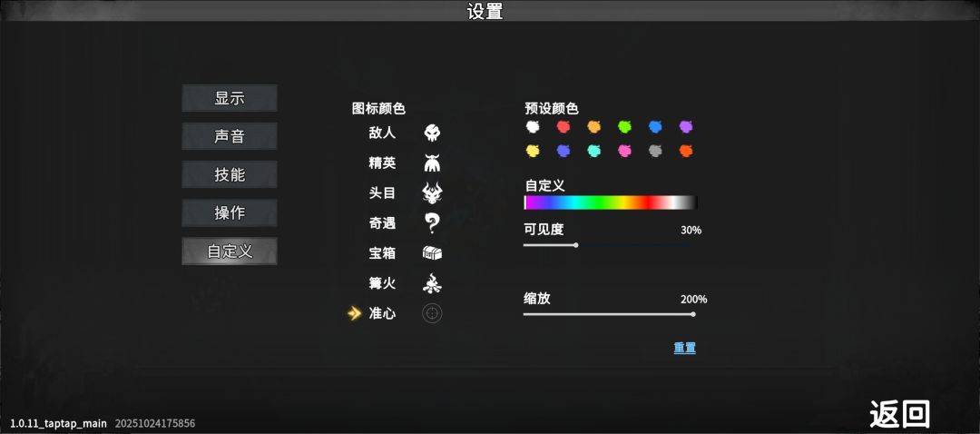This screenshot has width=980, height=434.
Task: Click the version text 1.0.11_taptap_main
Action: click(x=59, y=423)
